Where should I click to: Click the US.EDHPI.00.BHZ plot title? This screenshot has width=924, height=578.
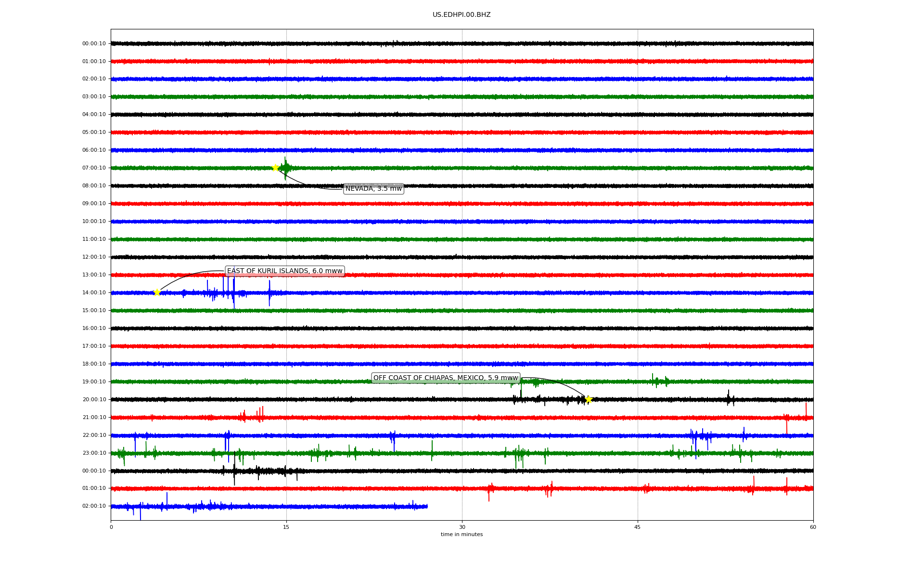pyautogui.click(x=462, y=15)
